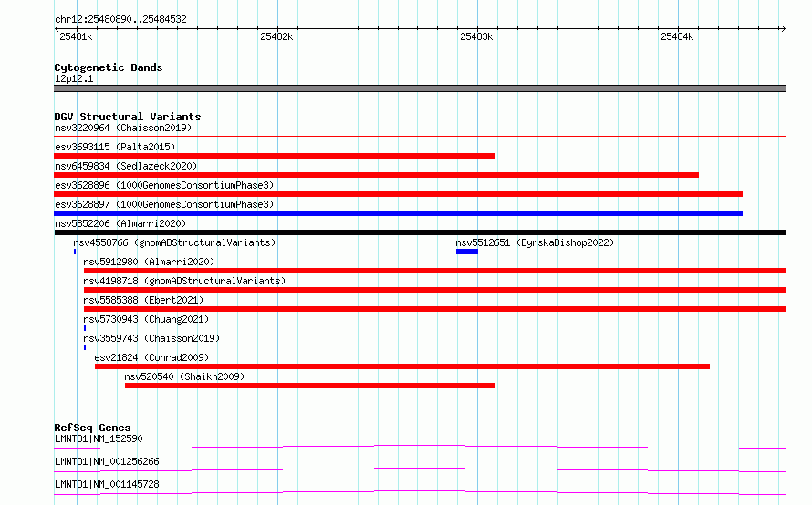Click the short blue nsv5512651 variant bar
812x505 pixels.
tap(467, 252)
